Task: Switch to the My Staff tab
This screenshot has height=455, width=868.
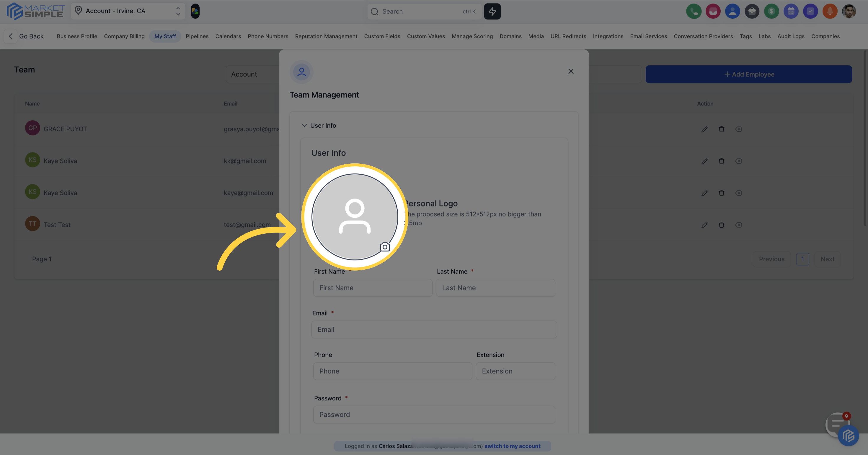Action: point(165,36)
